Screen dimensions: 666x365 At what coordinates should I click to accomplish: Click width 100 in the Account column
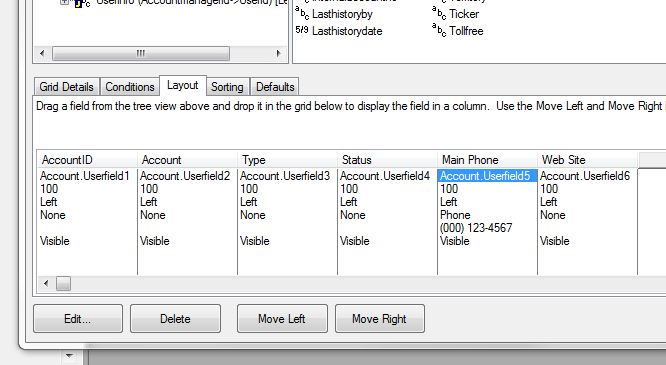point(149,189)
